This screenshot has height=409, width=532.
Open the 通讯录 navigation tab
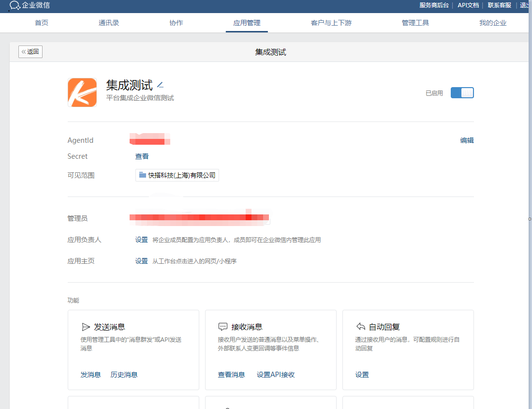coord(109,23)
